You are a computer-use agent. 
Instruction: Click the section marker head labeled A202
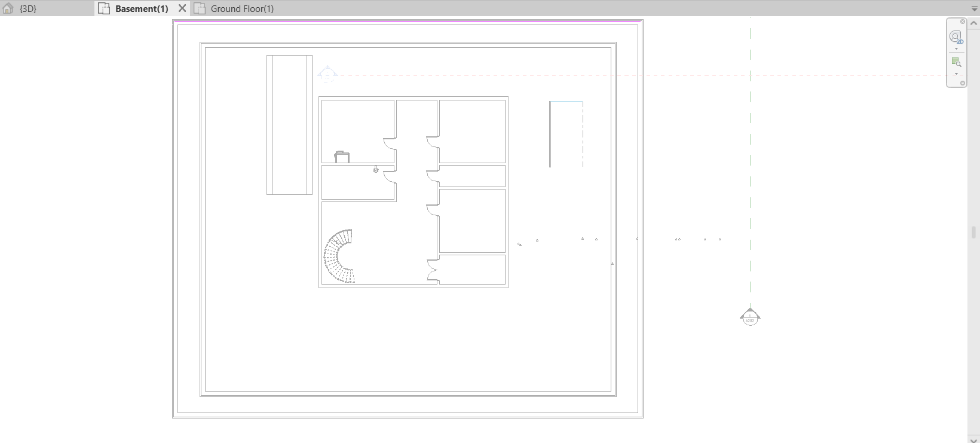tap(750, 317)
